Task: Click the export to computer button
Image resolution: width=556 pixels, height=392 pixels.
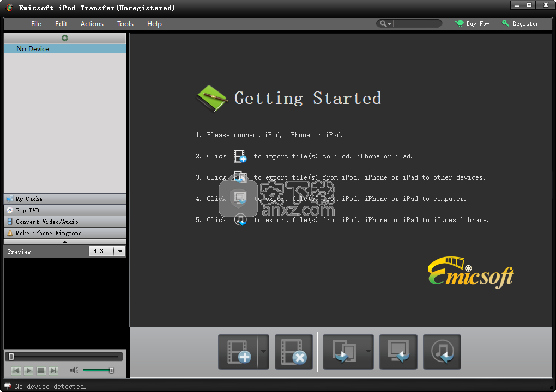Action: [398, 352]
